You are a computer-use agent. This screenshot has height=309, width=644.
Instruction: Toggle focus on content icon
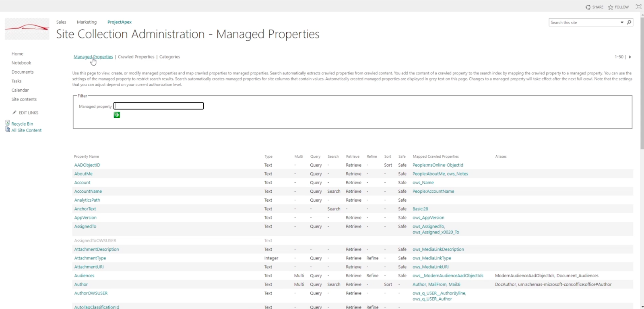[x=638, y=7]
